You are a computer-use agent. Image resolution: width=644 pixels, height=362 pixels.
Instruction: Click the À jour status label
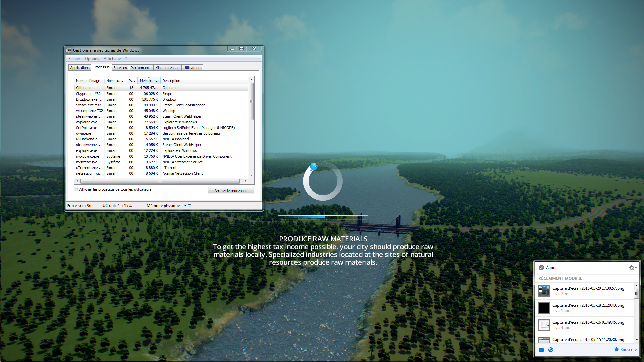pyautogui.click(x=551, y=268)
